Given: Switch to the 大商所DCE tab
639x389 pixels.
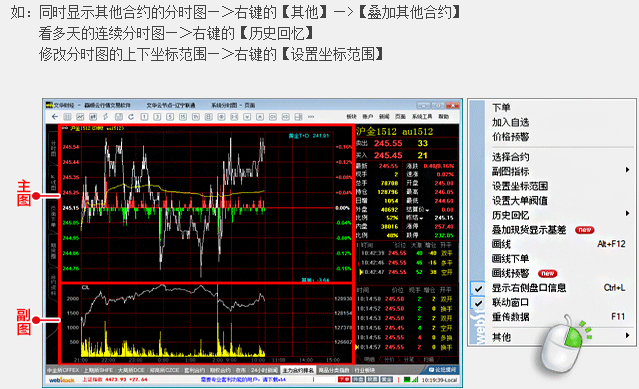Looking at the screenshot, I should (131, 370).
